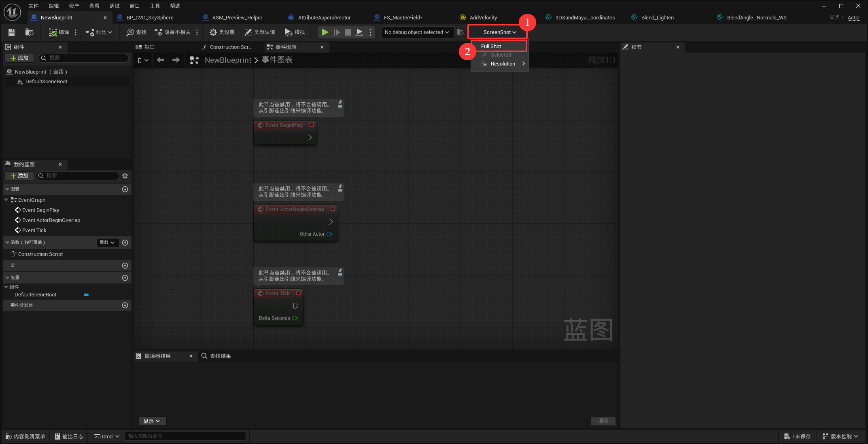Toggle Hide Unrelated (隐藏不相关)
The width and height of the screenshot is (868, 444).
[172, 32]
